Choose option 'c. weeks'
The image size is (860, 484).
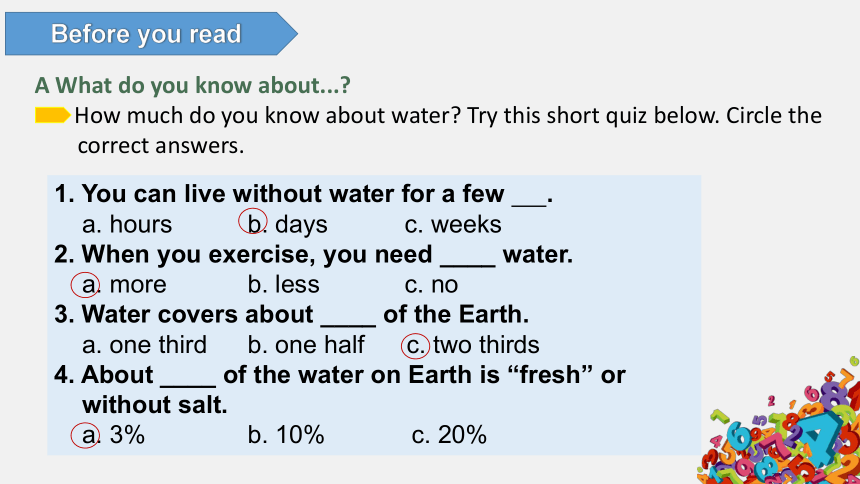[453, 224]
